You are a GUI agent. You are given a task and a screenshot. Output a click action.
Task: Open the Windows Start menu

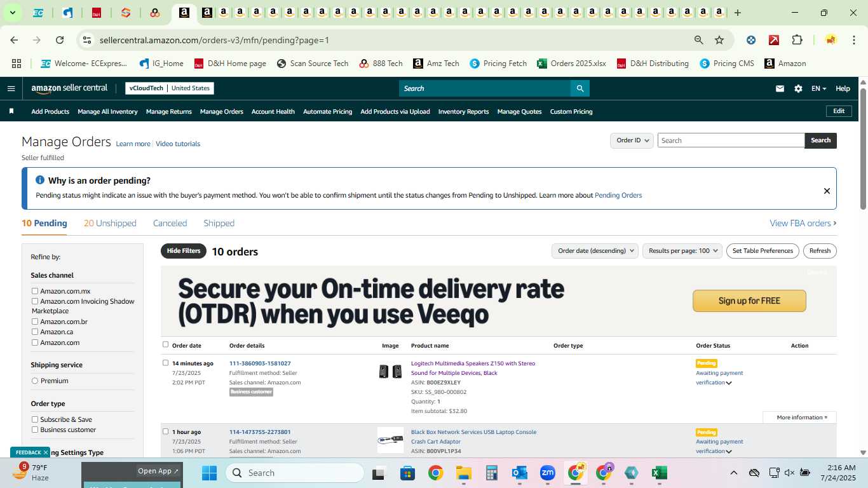209,473
